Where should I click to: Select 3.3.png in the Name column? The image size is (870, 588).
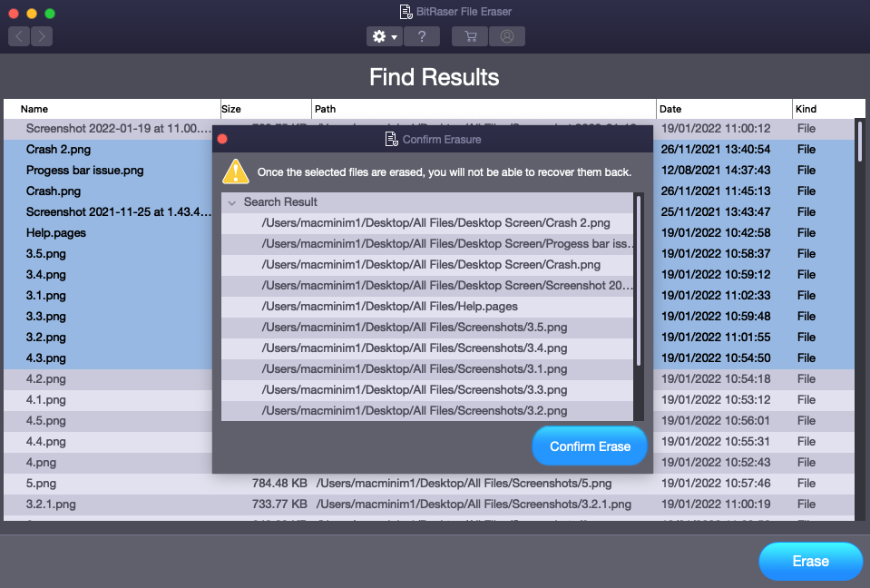(46, 317)
